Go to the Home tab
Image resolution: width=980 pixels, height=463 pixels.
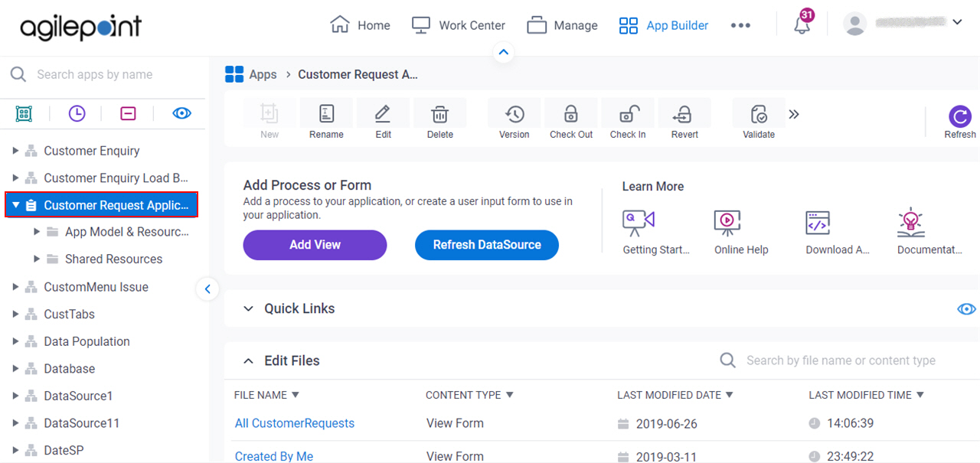360,25
